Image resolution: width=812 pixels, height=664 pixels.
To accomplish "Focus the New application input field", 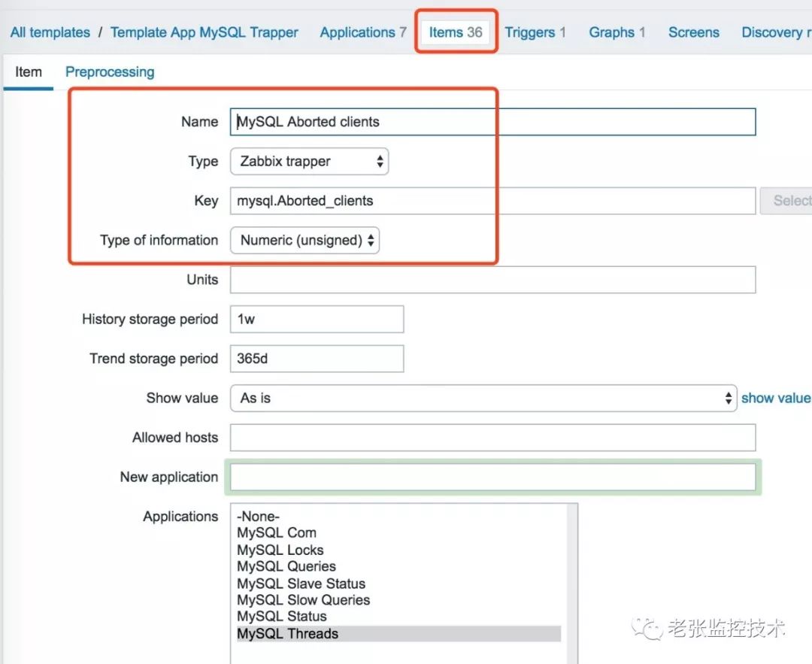I will (x=492, y=477).
